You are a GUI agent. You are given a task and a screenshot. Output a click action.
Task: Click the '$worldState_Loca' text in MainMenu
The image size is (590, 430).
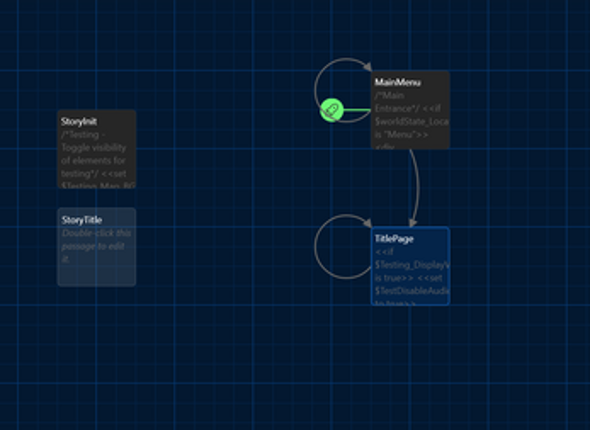pos(412,122)
